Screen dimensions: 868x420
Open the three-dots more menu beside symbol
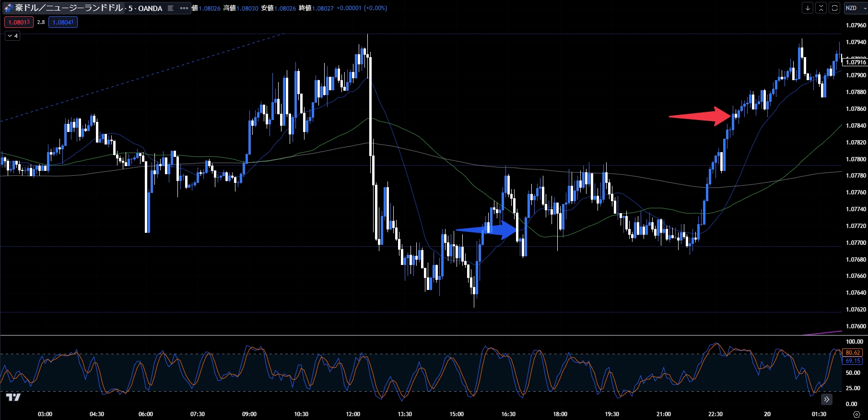pyautogui.click(x=184, y=8)
